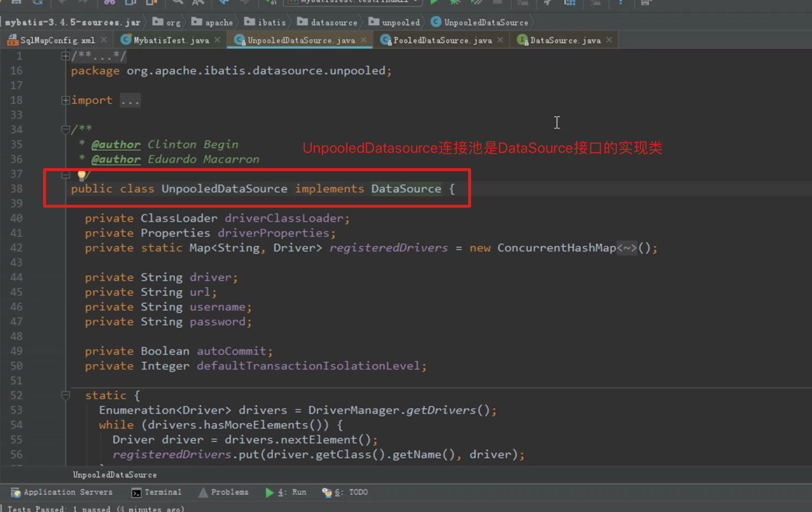Switch to the PooledDataSource.java tab
The height and width of the screenshot is (512, 812).
point(442,40)
